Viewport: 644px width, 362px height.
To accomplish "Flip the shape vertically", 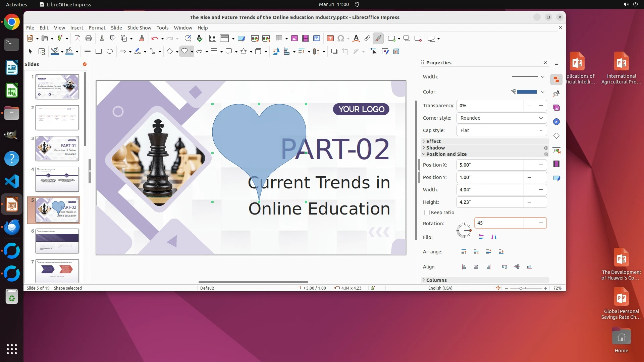I will coord(482,237).
